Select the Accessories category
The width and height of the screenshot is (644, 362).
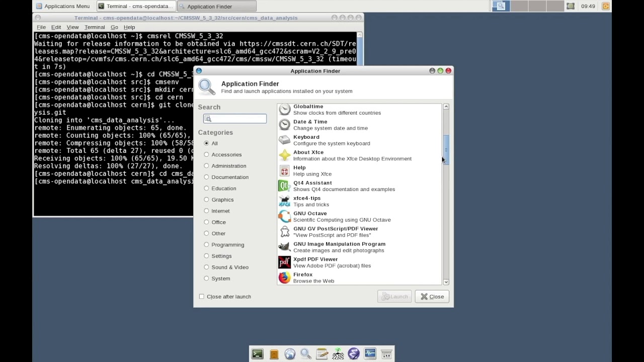222,154
